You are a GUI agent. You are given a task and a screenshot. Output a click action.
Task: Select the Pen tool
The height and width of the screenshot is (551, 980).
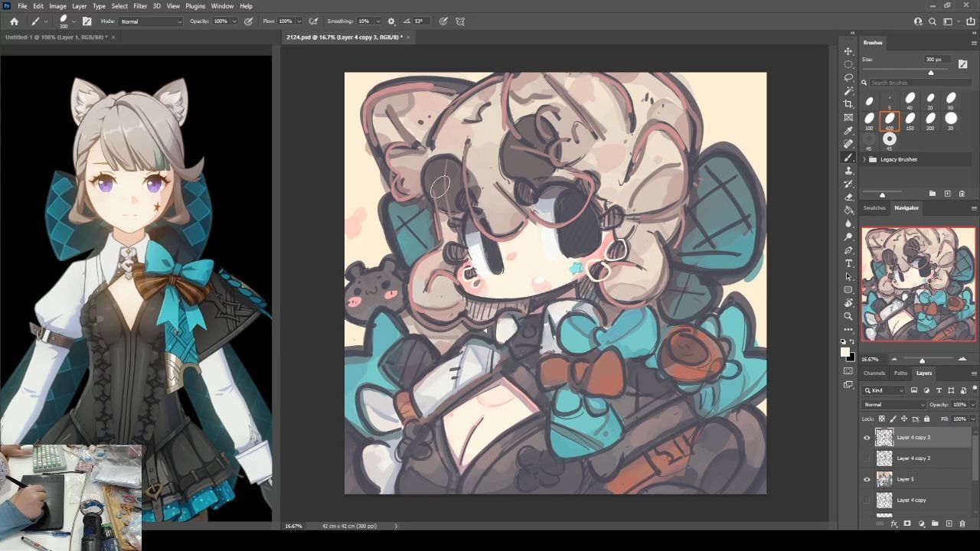(x=848, y=250)
